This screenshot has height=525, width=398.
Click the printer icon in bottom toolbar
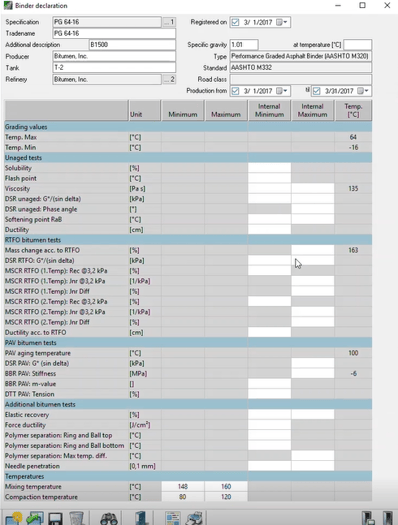point(195,518)
